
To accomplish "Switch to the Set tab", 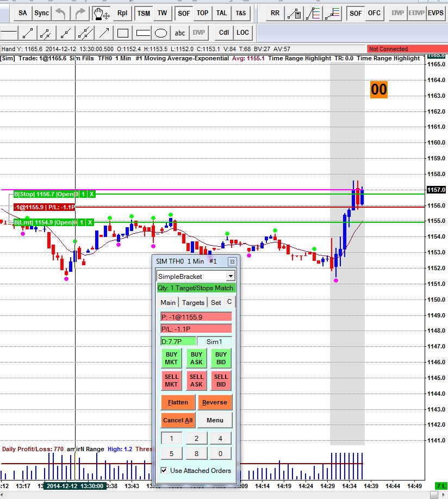I will click(x=216, y=302).
